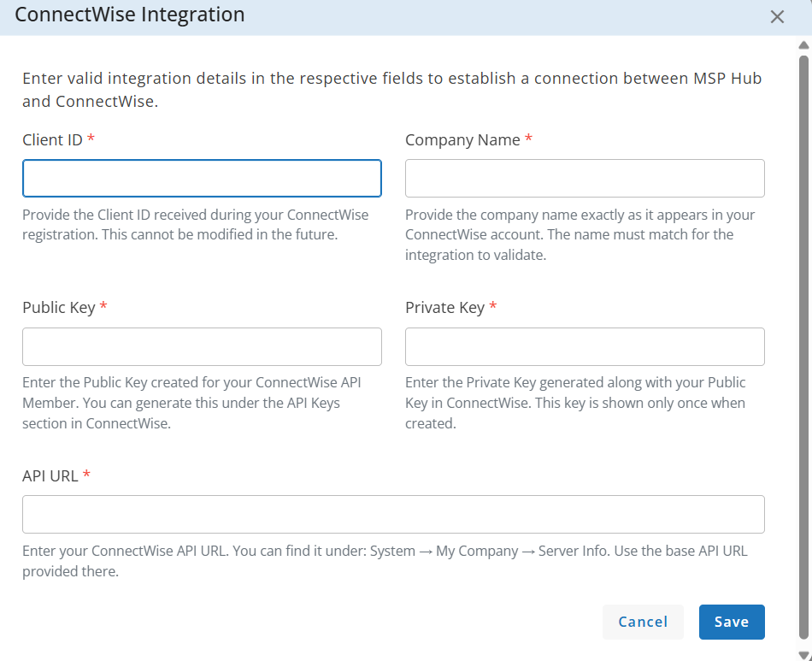The height and width of the screenshot is (661, 812).
Task: Save the ConnectWise integration details
Action: point(732,622)
